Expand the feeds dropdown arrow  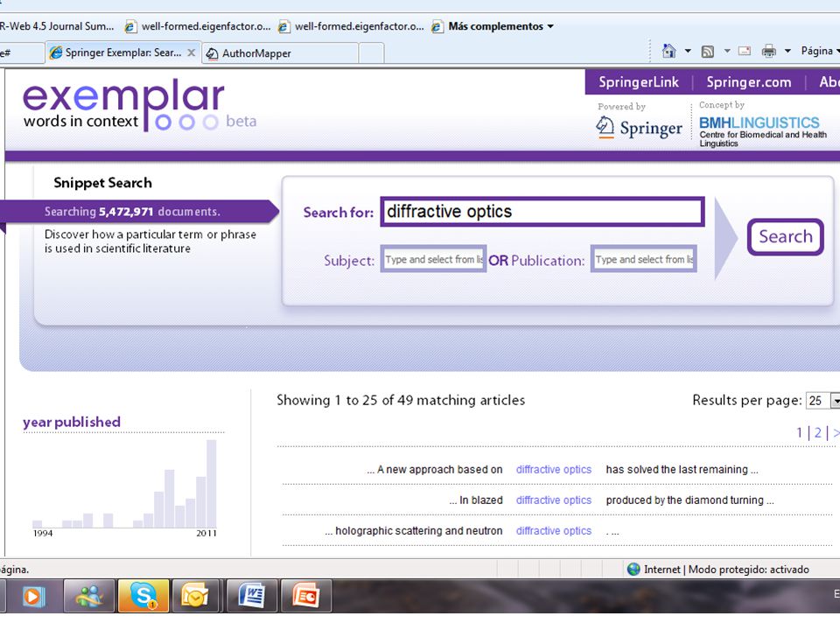coord(727,52)
